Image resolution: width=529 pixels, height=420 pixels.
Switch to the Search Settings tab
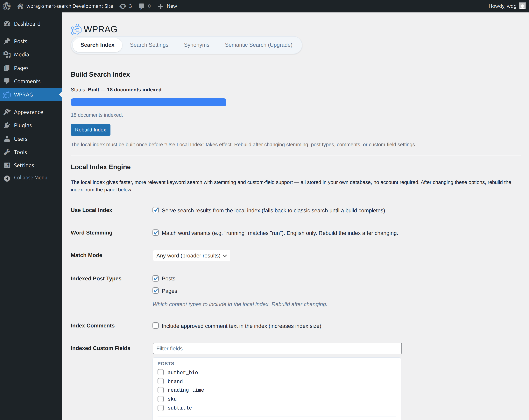tap(149, 45)
